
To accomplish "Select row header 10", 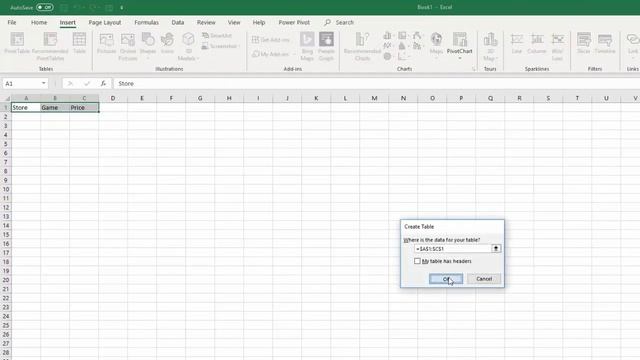I will 6,189.
